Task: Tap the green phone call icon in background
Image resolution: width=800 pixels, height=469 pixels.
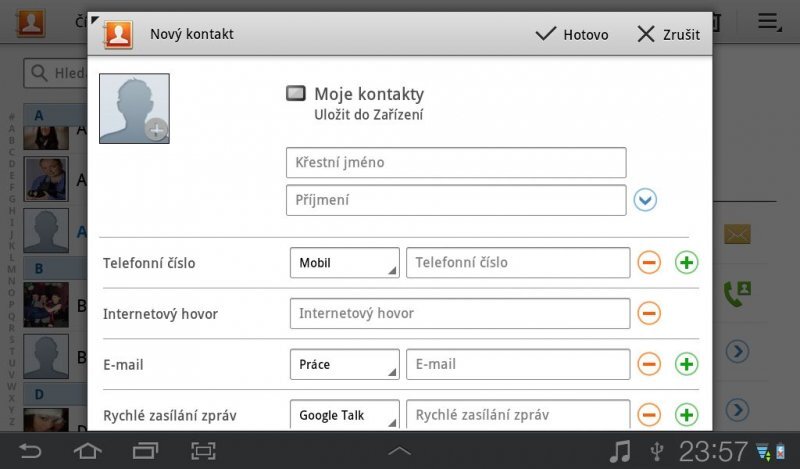Action: pyautogui.click(x=737, y=293)
